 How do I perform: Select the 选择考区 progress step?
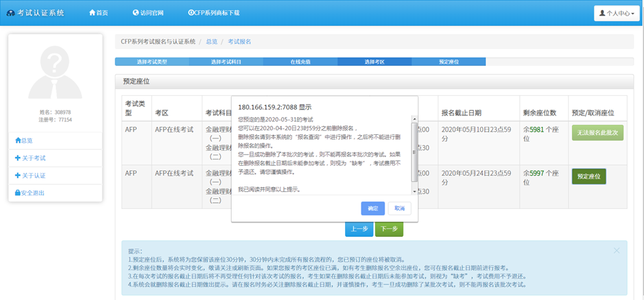point(374,62)
